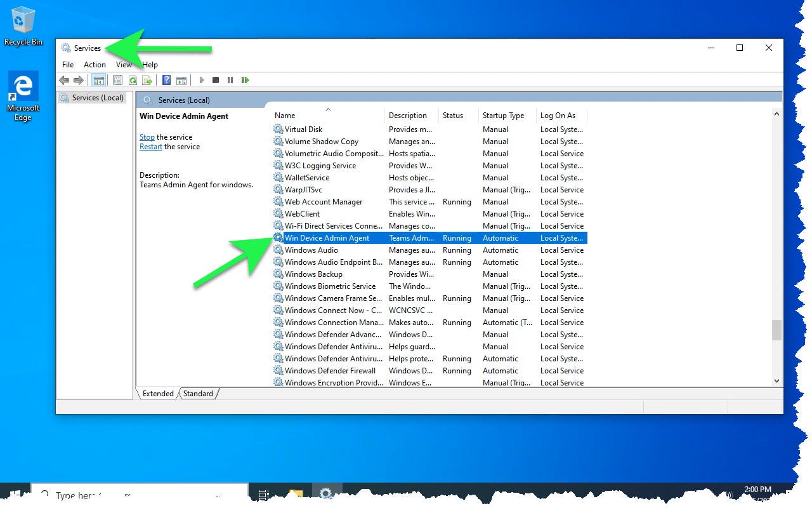Open the View menu
The width and height of the screenshot is (812, 508).
point(124,64)
